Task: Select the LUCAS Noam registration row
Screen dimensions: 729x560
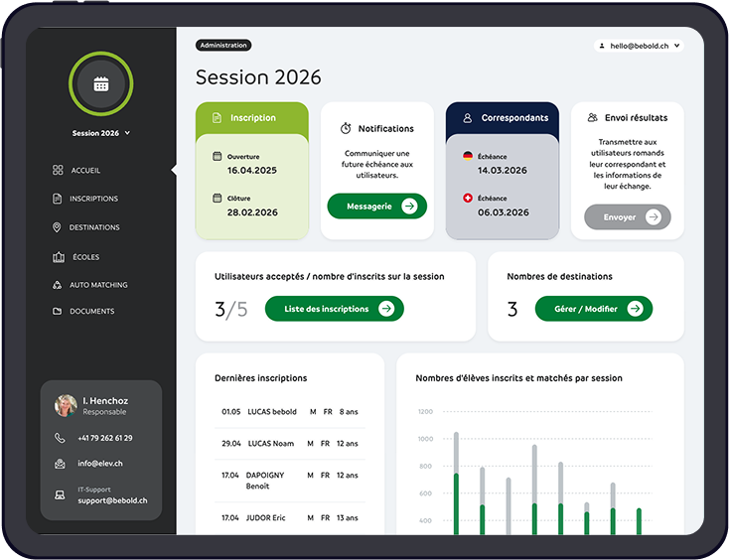Action: (x=290, y=444)
